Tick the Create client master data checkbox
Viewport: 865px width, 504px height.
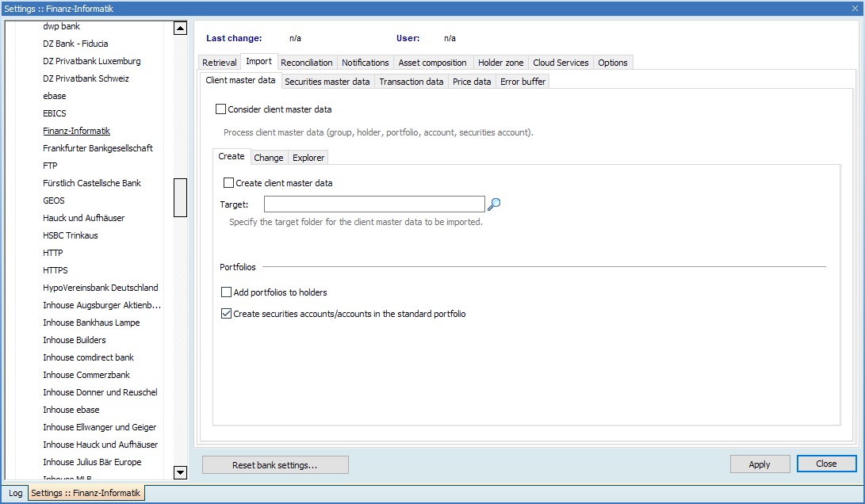[229, 183]
